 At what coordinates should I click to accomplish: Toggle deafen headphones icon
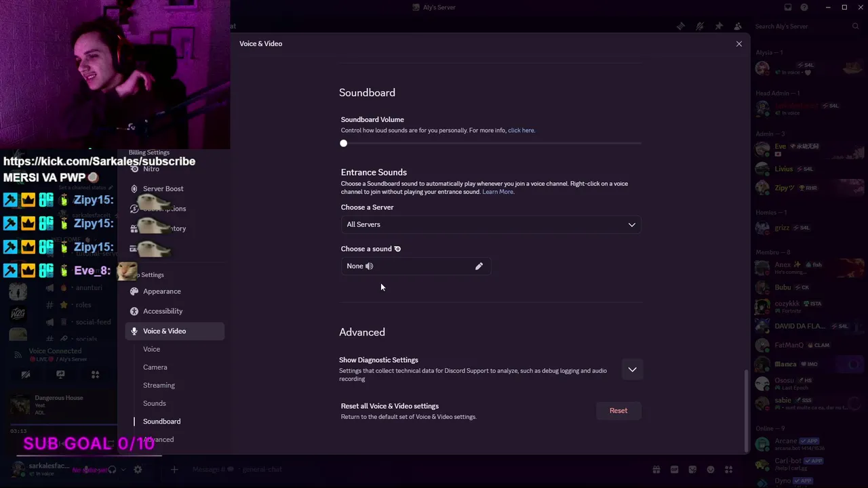pos(113,469)
